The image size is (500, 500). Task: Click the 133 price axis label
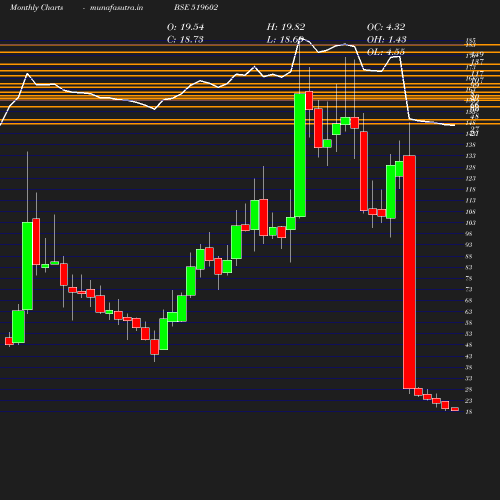coord(470,156)
